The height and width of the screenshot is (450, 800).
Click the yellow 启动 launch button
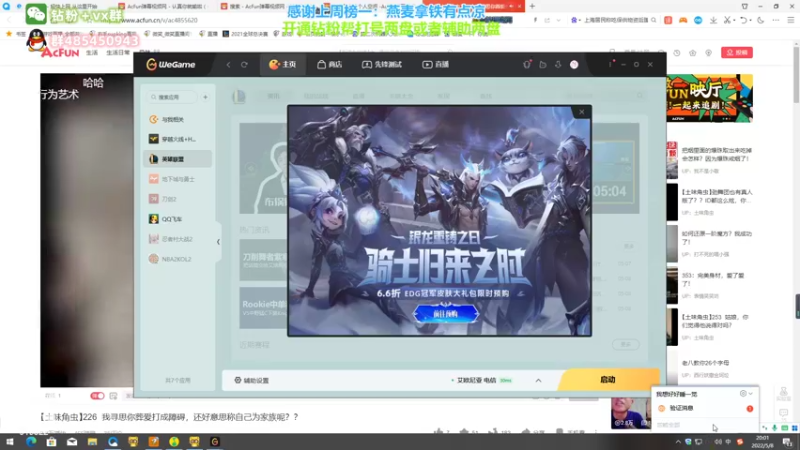(x=608, y=380)
